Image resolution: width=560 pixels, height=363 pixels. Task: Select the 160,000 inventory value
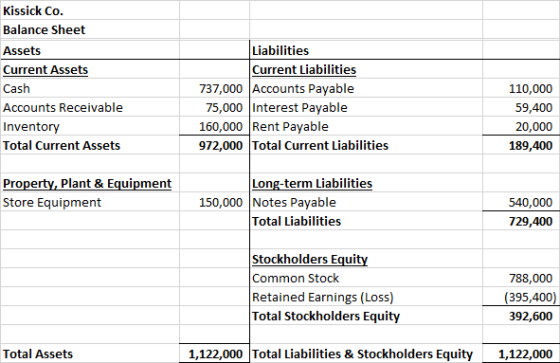point(221,126)
